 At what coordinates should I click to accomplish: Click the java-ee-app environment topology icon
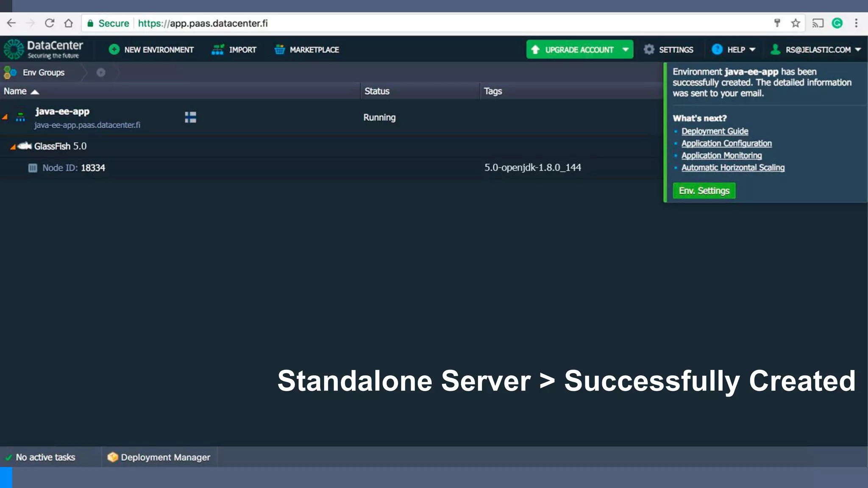[x=20, y=117]
